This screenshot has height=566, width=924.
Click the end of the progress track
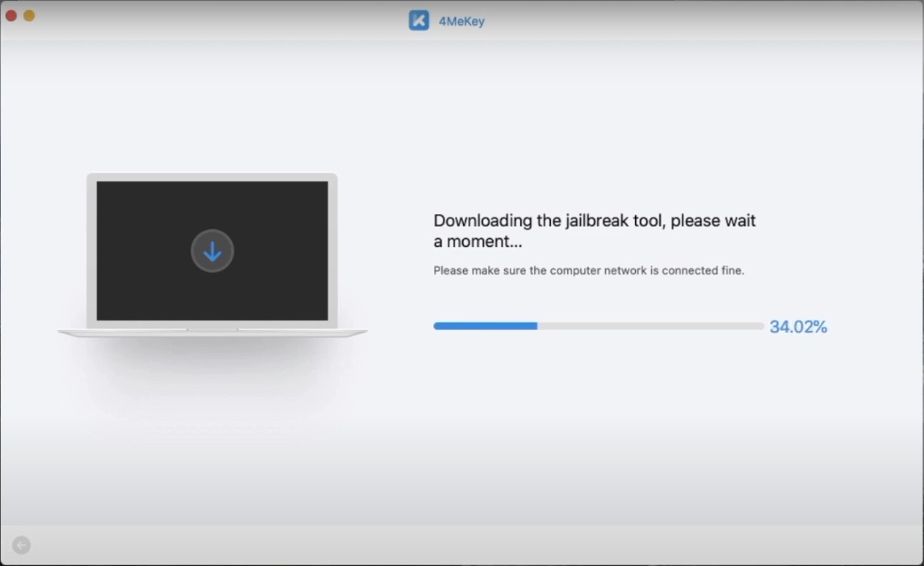coord(756,325)
